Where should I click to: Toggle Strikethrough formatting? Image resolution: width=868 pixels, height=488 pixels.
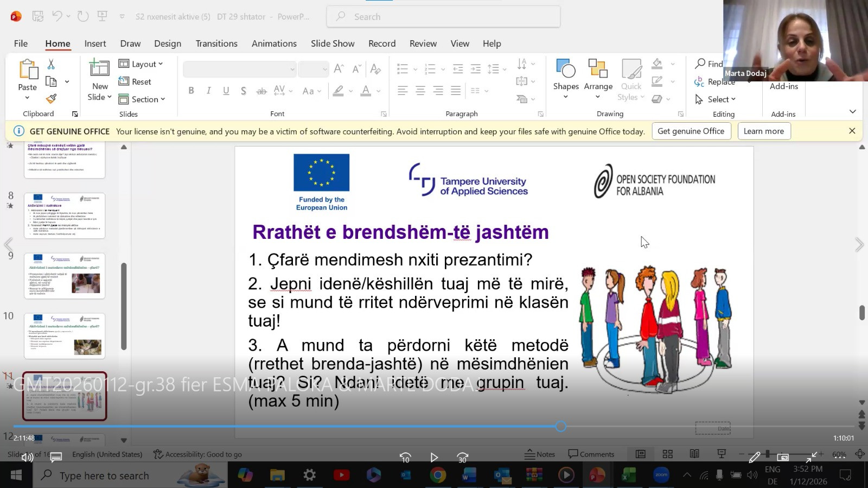coord(261,91)
